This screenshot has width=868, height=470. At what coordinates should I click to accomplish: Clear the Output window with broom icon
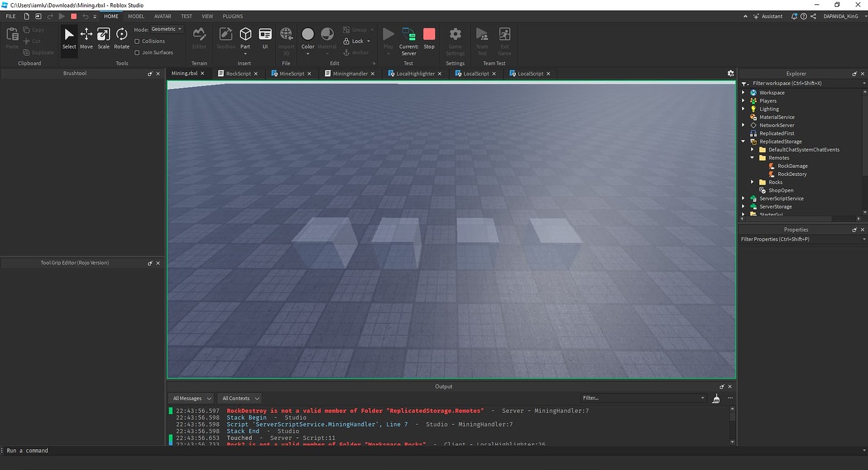pos(716,398)
